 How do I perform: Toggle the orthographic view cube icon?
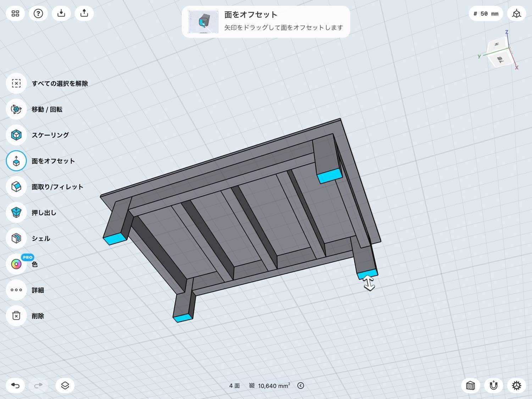coord(516,14)
